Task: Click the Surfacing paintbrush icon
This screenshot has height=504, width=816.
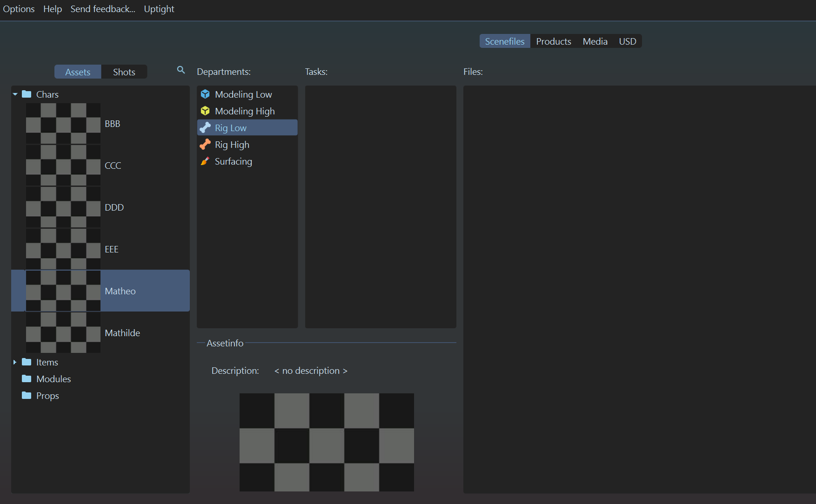Action: tap(205, 161)
